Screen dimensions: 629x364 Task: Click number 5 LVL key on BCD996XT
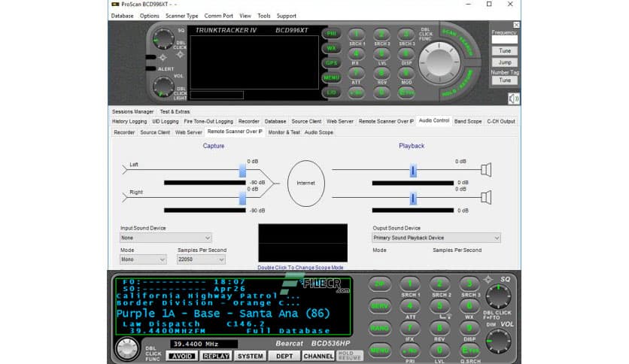click(x=381, y=53)
